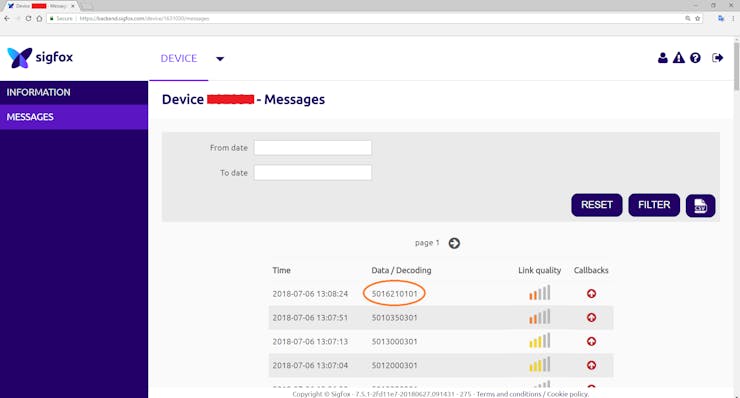Select data value 5012000301
This screenshot has width=740, height=398.
tap(395, 365)
